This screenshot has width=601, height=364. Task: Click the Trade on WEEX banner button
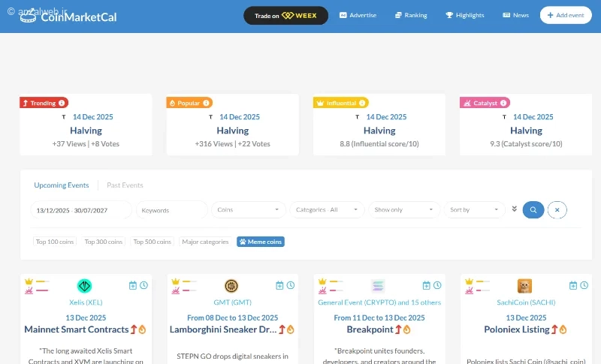pyautogui.click(x=285, y=16)
